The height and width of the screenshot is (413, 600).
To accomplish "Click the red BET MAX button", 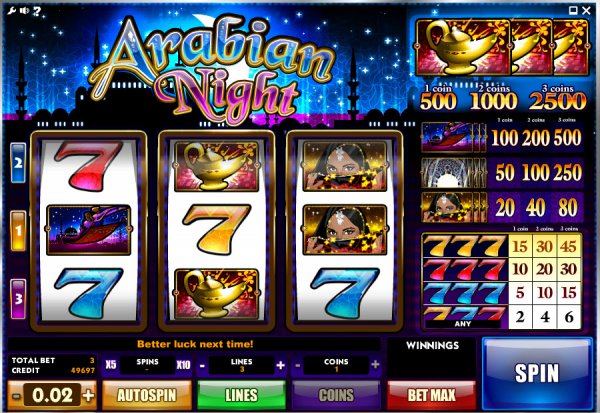I will click(x=432, y=395).
